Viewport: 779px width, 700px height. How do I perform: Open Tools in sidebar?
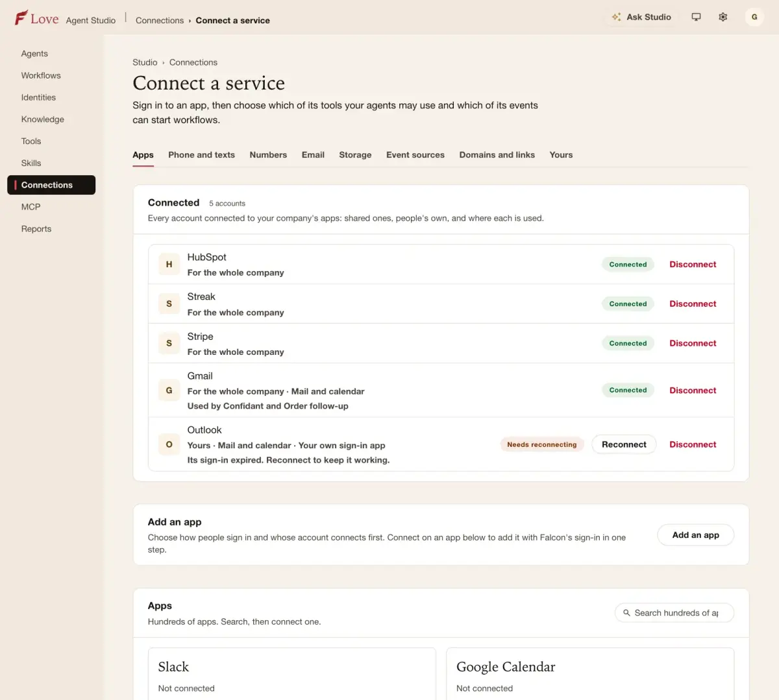pos(51,141)
